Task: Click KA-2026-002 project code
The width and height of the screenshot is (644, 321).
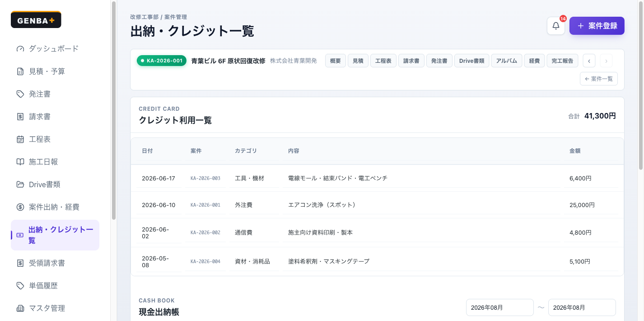Action: click(205, 233)
